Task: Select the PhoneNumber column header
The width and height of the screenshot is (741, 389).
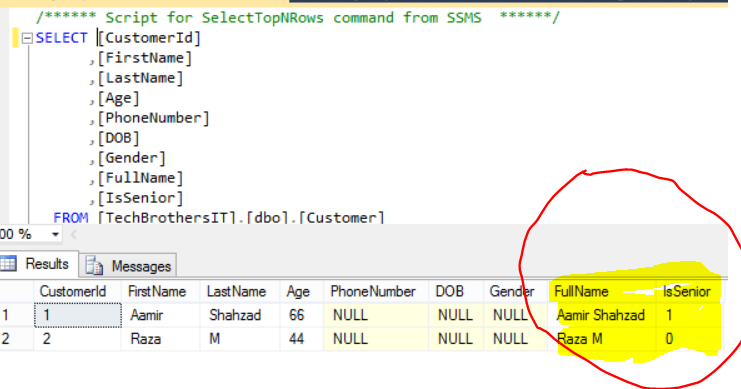Action: coord(376,291)
